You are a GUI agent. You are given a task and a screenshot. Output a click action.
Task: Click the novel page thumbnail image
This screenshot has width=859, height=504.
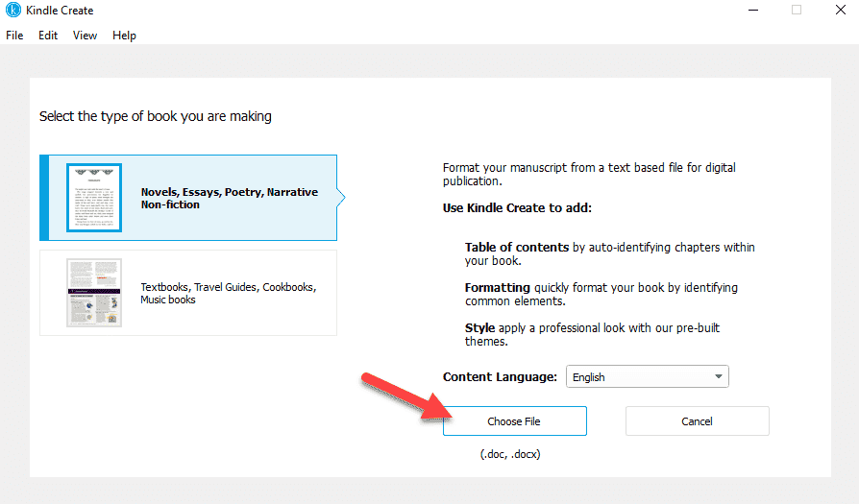(x=94, y=198)
